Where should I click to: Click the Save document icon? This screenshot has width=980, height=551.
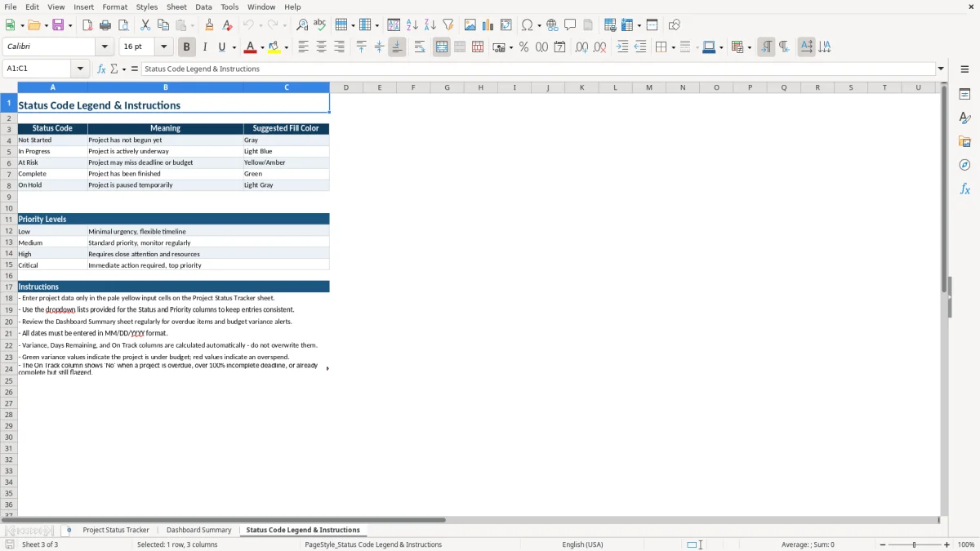[x=58, y=25]
